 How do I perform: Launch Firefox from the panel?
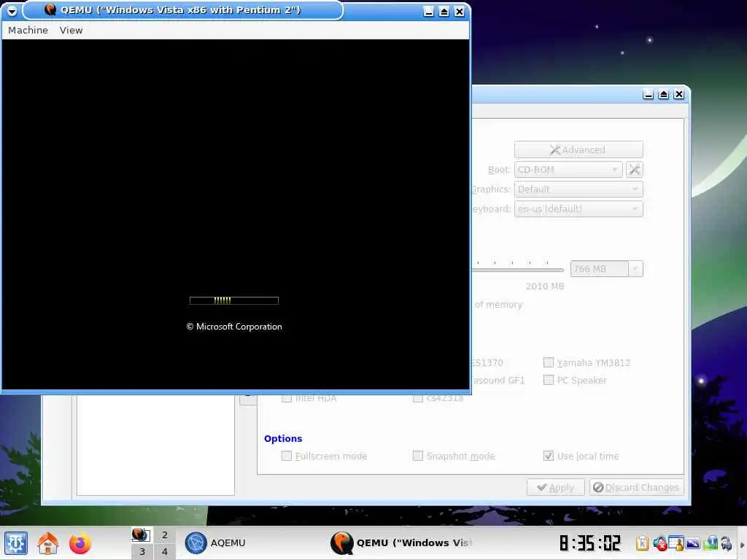pyautogui.click(x=80, y=543)
